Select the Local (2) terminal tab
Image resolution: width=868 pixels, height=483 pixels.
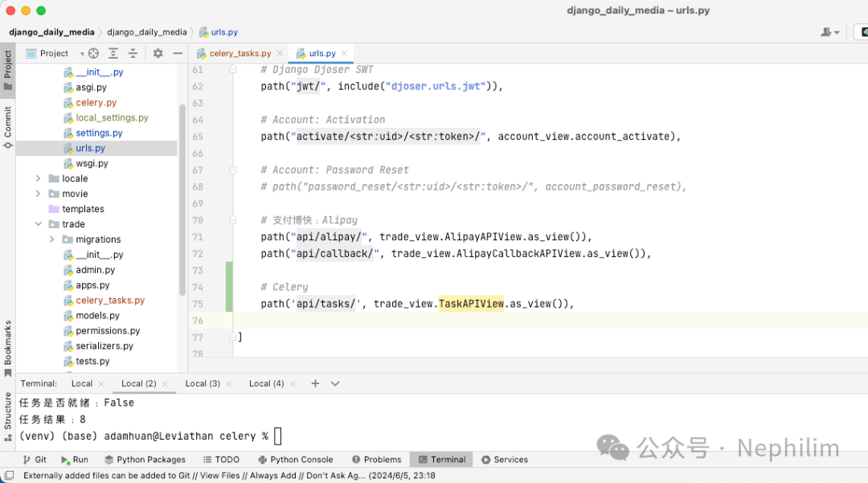(x=138, y=383)
